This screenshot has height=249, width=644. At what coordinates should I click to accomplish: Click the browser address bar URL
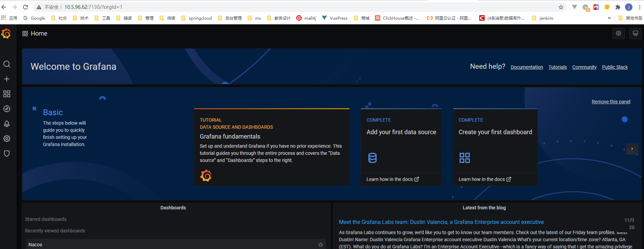[x=94, y=7]
